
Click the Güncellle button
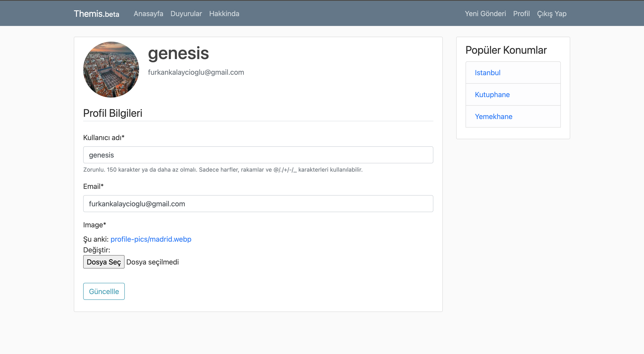[104, 291]
